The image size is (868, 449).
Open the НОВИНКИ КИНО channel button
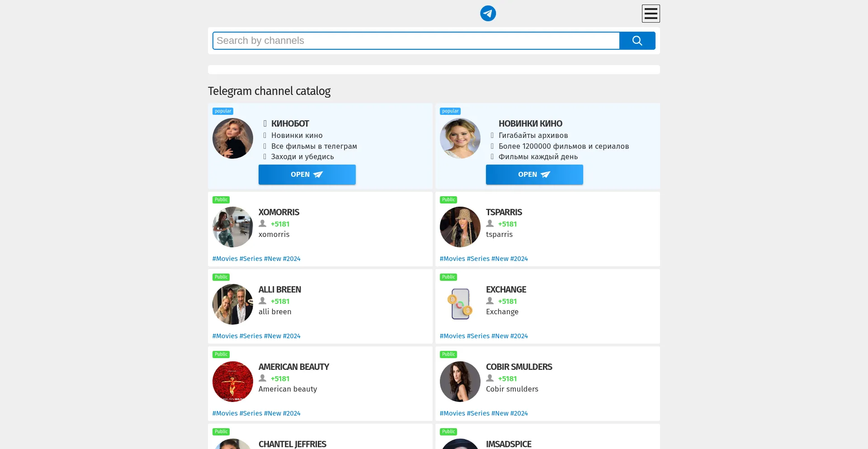pyautogui.click(x=534, y=175)
